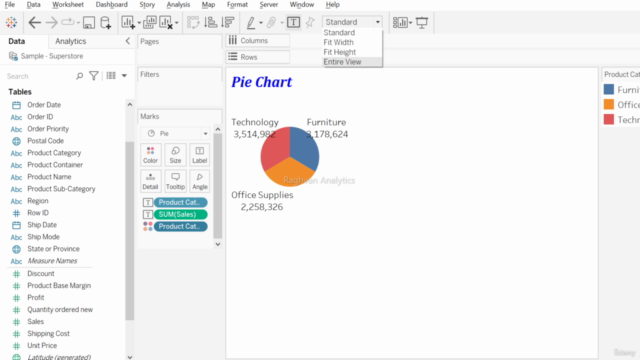
Task: Open new worksheet dropdown arrow
Action: pyautogui.click(x=139, y=23)
